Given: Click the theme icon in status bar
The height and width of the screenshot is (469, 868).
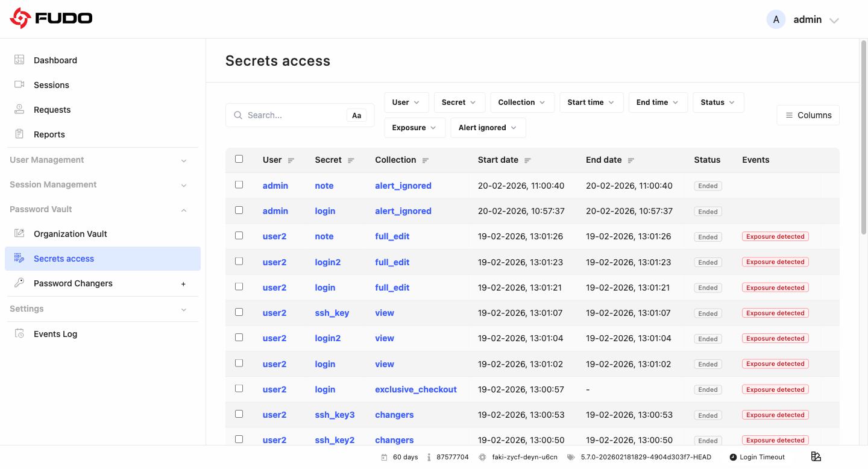Looking at the screenshot, I should [816, 456].
